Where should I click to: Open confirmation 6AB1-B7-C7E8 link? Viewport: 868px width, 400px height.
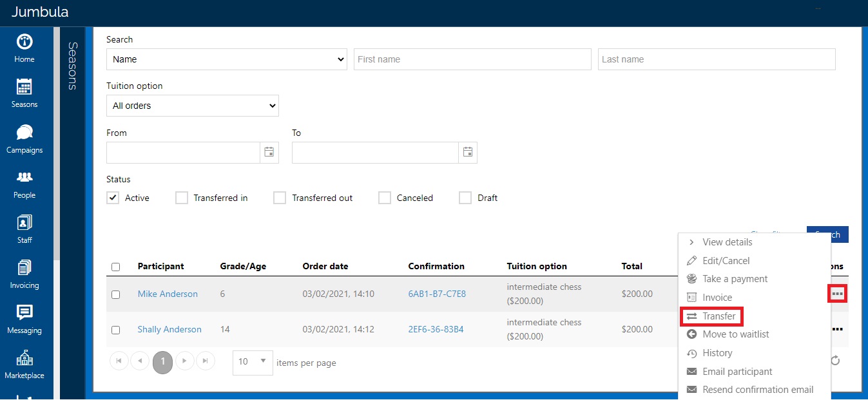pyautogui.click(x=437, y=294)
